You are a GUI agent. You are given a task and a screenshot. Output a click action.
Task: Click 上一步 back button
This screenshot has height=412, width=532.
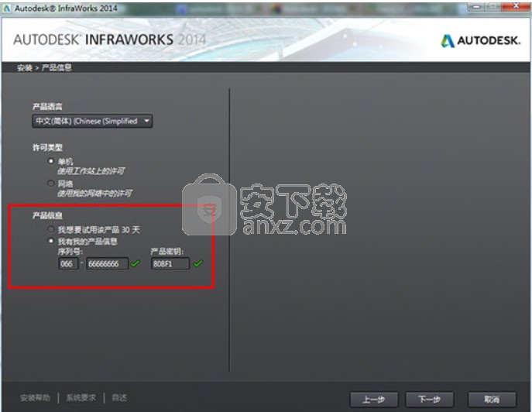click(x=373, y=400)
